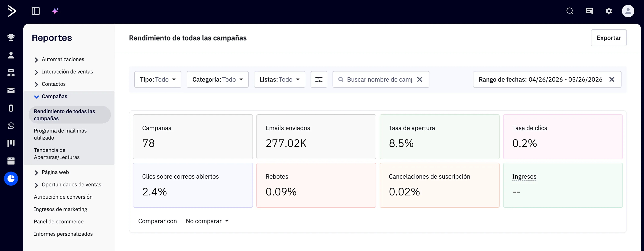Open advanced filter sliders icon
The width and height of the screenshot is (644, 251).
pos(319,79)
